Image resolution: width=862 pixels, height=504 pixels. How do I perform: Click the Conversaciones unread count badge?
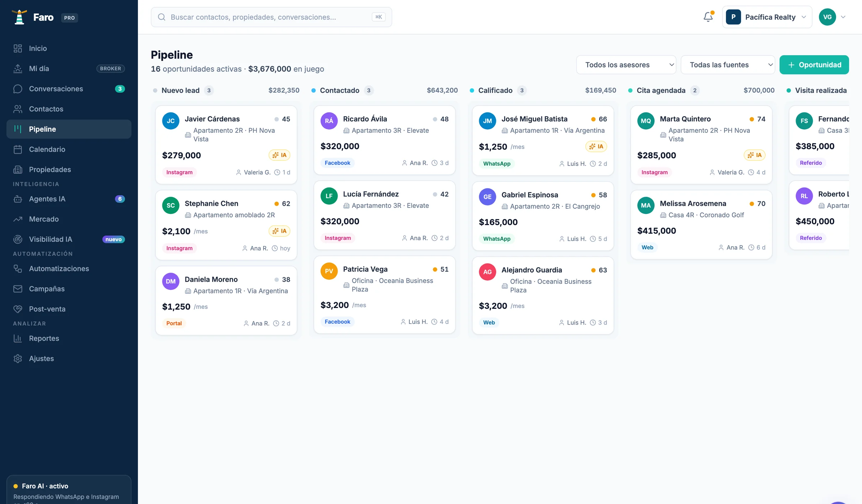(120, 89)
